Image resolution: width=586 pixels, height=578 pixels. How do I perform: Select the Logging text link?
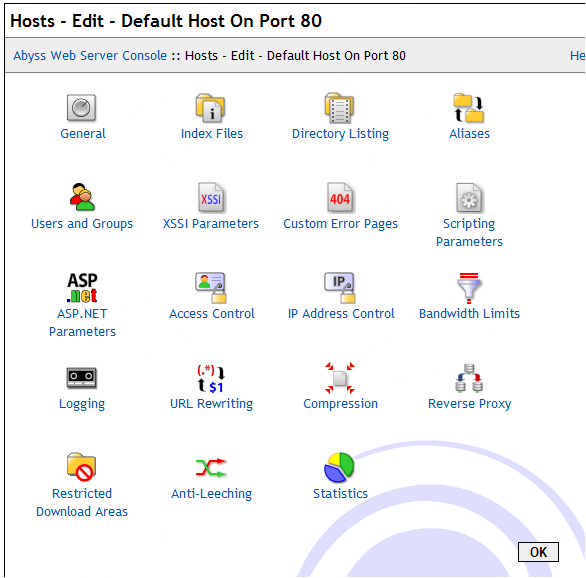coord(82,404)
